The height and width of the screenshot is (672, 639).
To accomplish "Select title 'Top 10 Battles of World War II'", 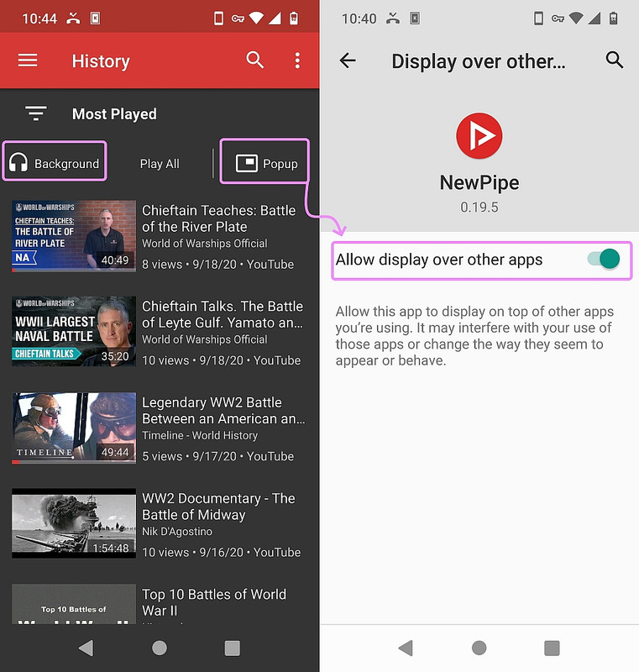I will (214, 602).
